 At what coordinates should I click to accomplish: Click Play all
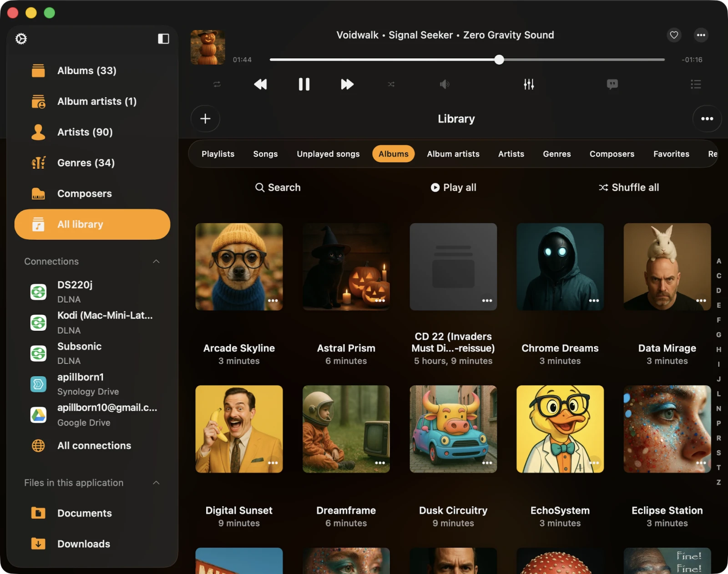454,188
